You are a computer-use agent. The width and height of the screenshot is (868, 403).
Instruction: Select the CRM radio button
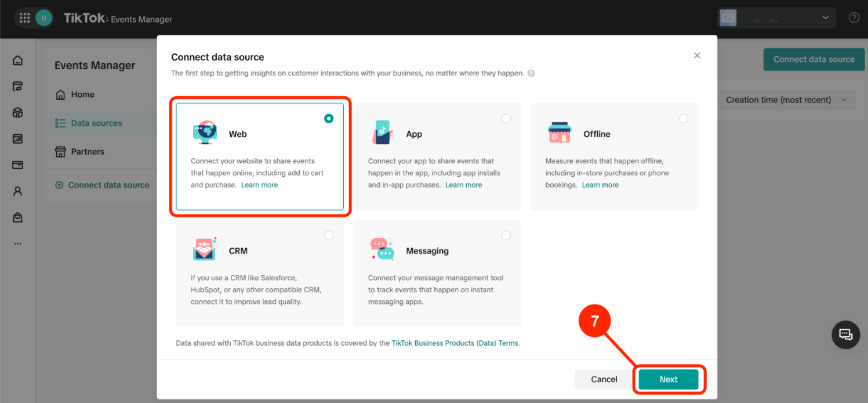click(x=329, y=235)
